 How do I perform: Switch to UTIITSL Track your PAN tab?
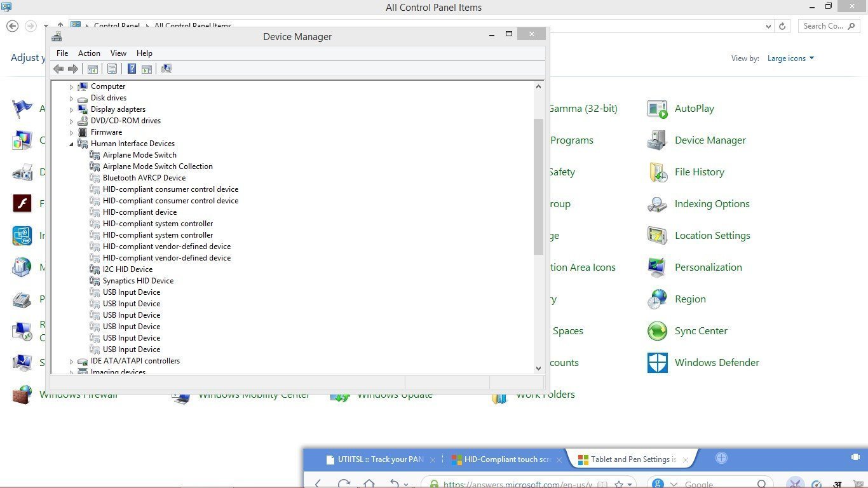[x=380, y=459]
